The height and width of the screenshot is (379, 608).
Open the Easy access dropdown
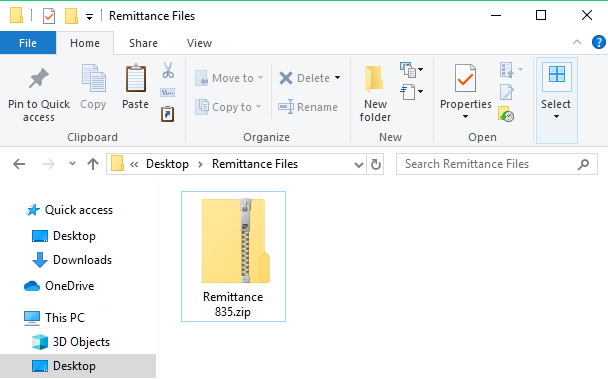pyautogui.click(x=411, y=92)
